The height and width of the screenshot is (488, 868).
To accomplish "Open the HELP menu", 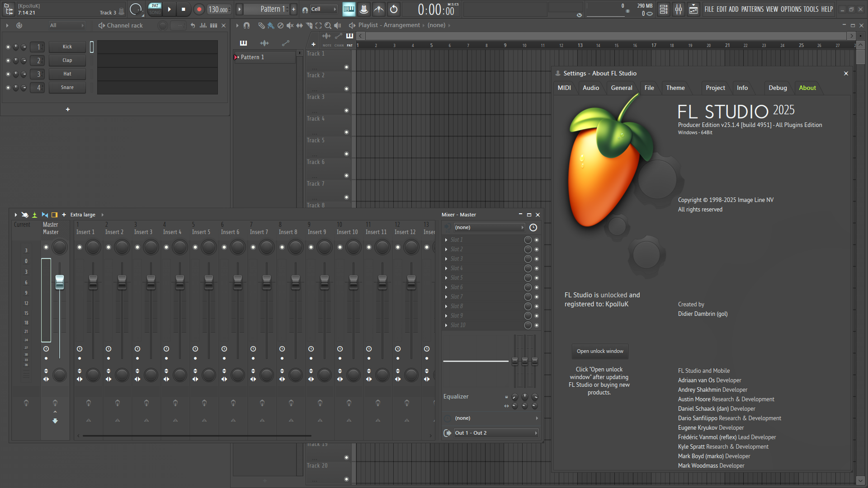I will pyautogui.click(x=827, y=9).
